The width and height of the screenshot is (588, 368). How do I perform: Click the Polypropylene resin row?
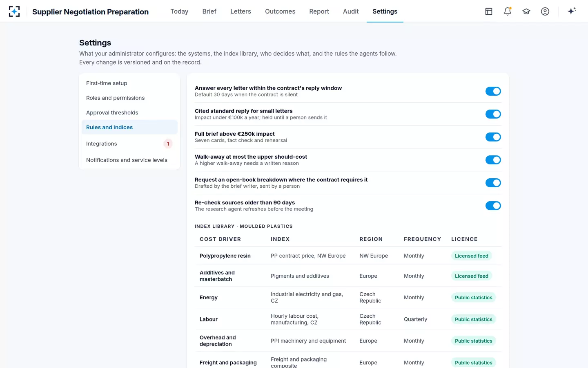coord(348,256)
